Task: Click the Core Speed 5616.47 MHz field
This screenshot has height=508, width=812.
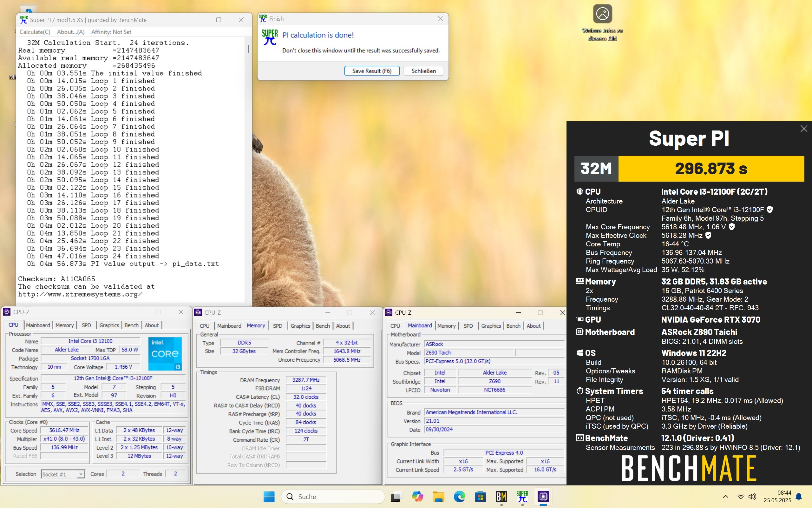Action: point(64,431)
